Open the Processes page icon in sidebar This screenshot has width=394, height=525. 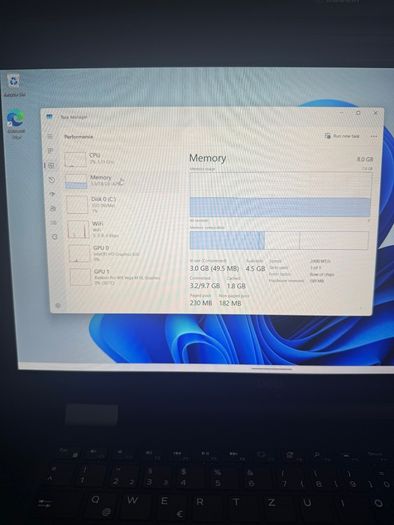pos(51,151)
